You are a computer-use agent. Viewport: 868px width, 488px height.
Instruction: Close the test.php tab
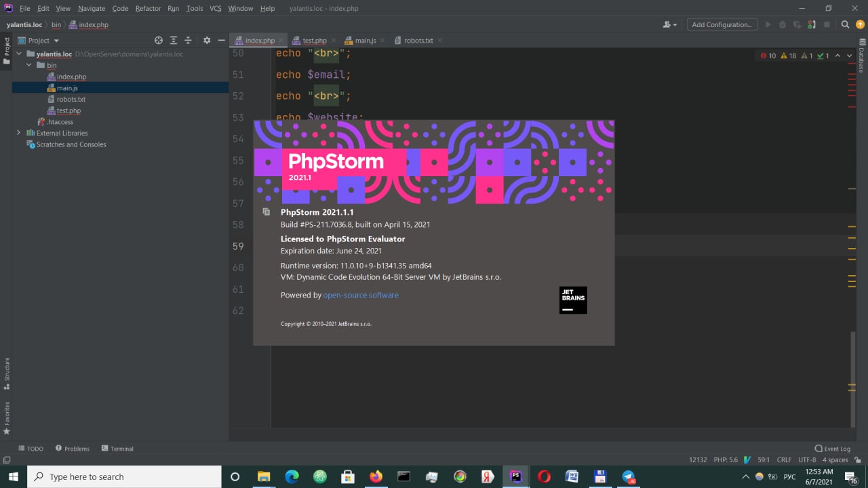click(x=332, y=41)
